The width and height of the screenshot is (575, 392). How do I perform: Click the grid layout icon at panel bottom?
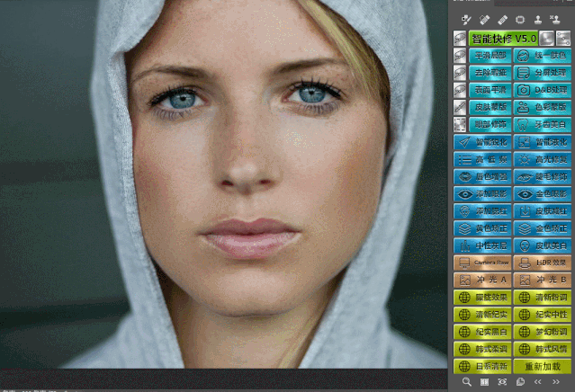484,382
